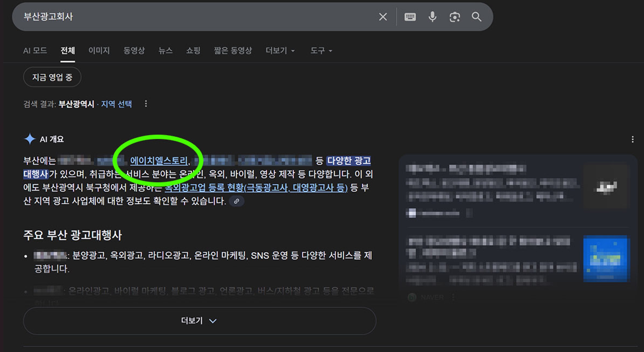Click the source link chain icon
This screenshot has height=352, width=644.
(x=236, y=201)
